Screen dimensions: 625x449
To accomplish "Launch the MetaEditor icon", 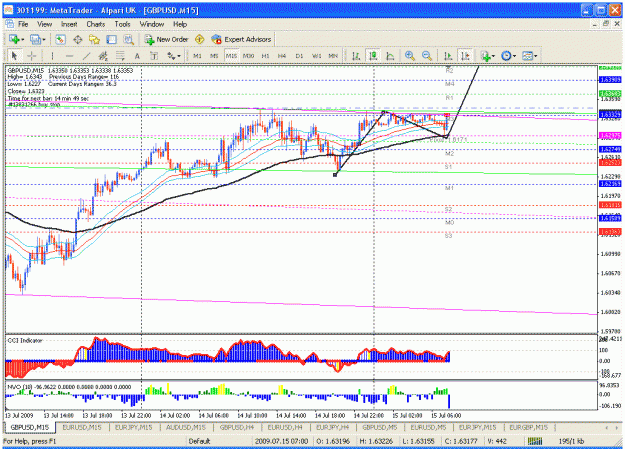I will (x=199, y=39).
